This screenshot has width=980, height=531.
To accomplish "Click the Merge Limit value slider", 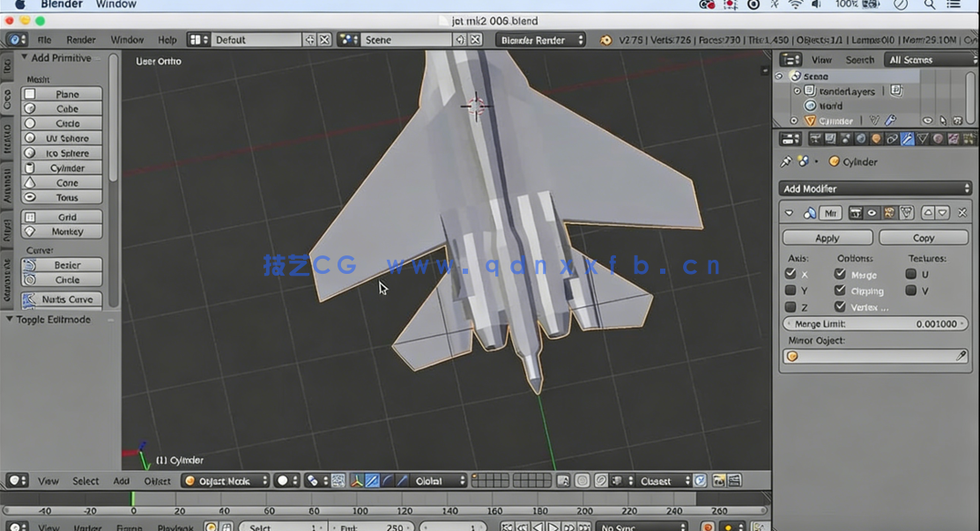I will (x=875, y=323).
